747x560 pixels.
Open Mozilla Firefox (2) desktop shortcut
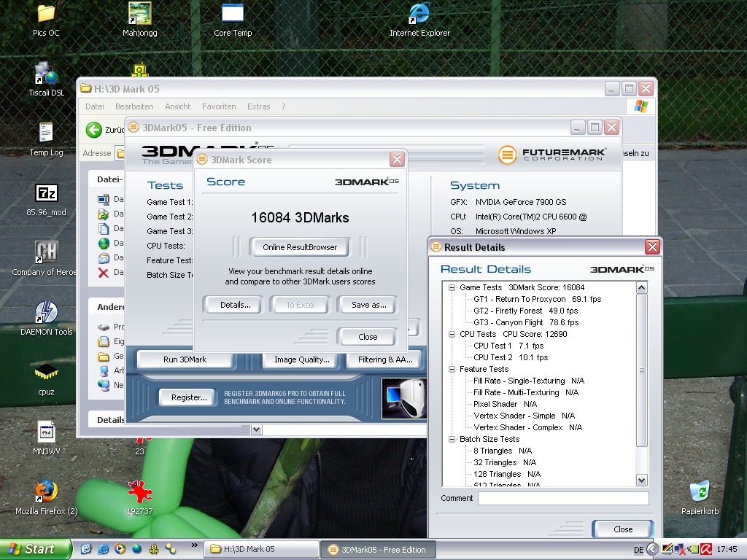tap(46, 491)
